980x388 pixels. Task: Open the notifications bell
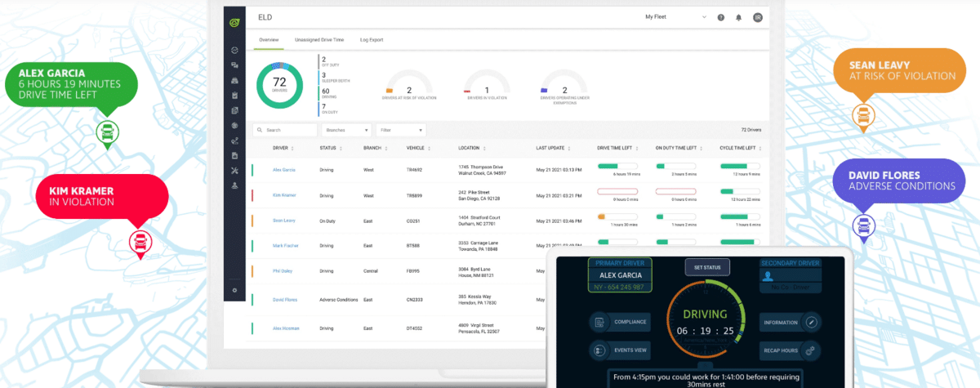coord(739,17)
